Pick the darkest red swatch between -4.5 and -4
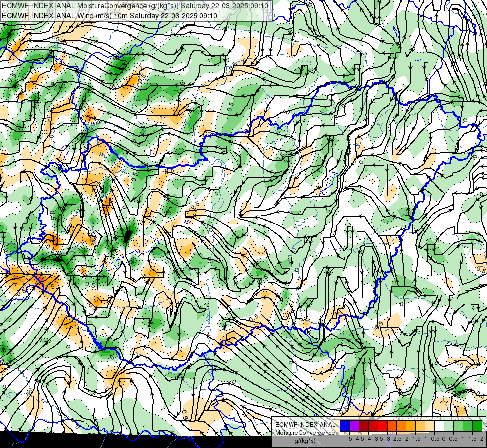This screenshot has height=448, width=487. [364, 426]
